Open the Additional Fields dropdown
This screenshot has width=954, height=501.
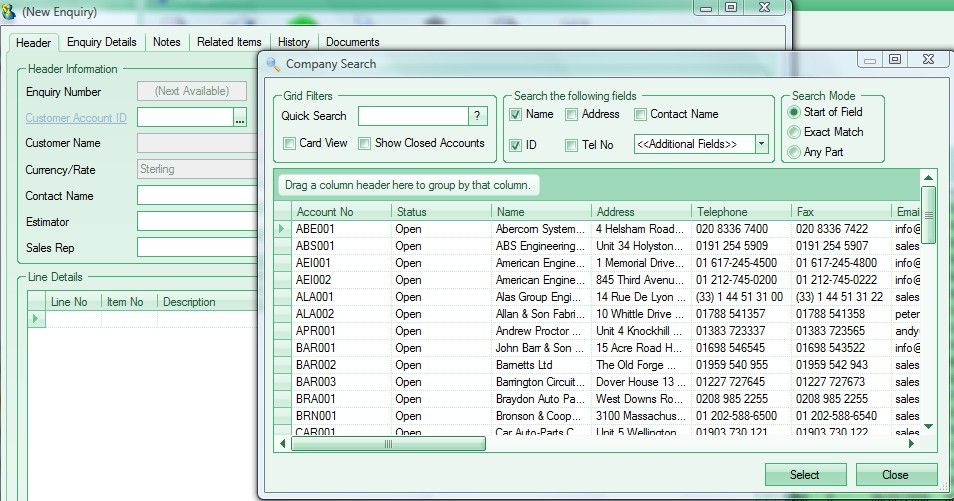click(760, 145)
